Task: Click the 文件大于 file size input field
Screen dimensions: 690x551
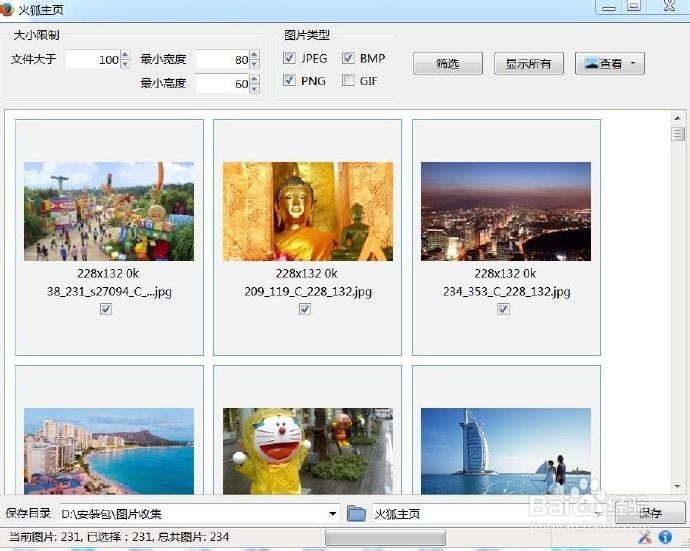Action: [93, 59]
